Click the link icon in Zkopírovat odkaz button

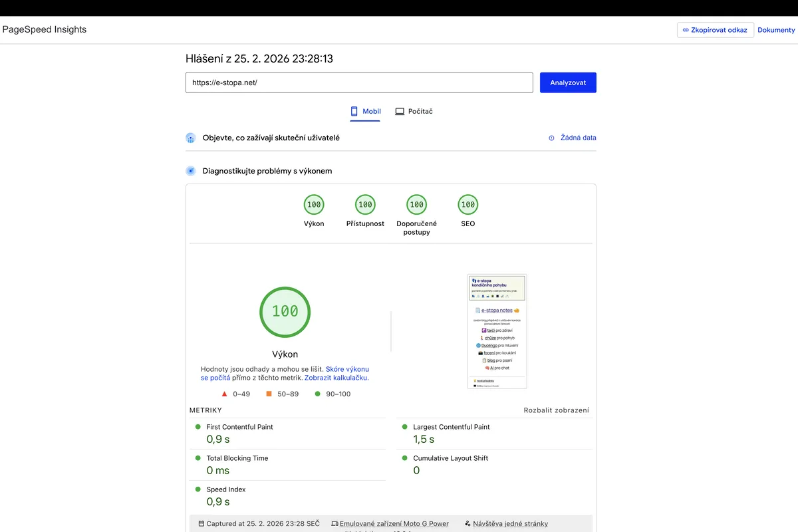tap(686, 29)
